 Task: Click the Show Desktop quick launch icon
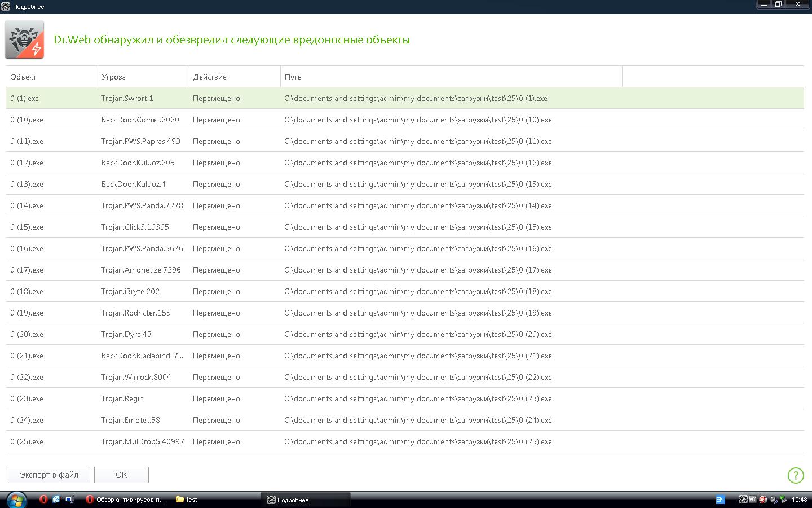pyautogui.click(x=69, y=500)
